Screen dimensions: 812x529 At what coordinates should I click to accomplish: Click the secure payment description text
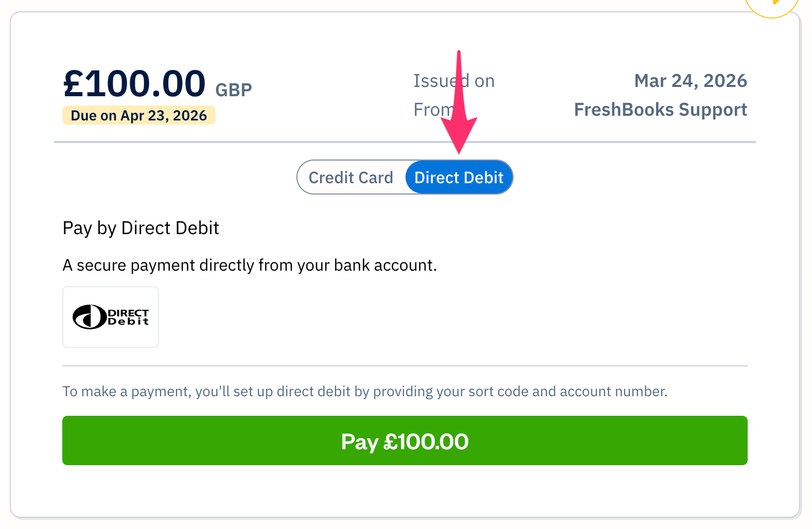249,264
